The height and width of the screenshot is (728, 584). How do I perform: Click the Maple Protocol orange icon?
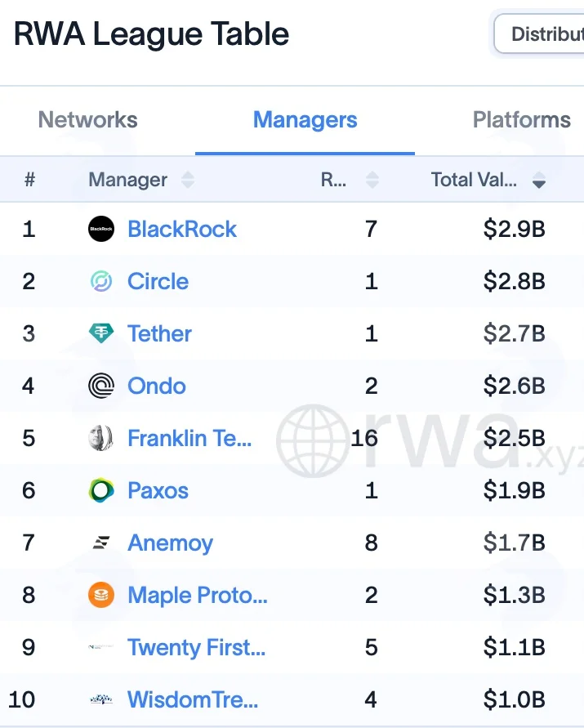coord(101,595)
